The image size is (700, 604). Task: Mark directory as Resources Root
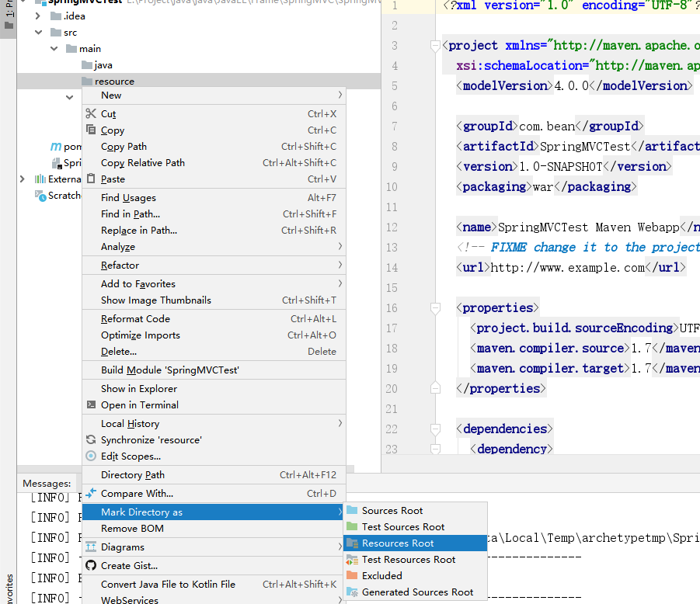click(x=415, y=543)
